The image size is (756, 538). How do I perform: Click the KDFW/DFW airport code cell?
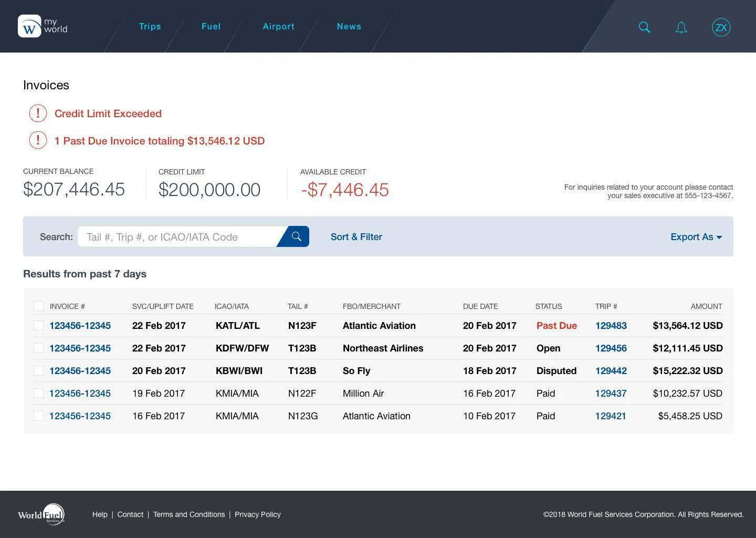tap(242, 348)
